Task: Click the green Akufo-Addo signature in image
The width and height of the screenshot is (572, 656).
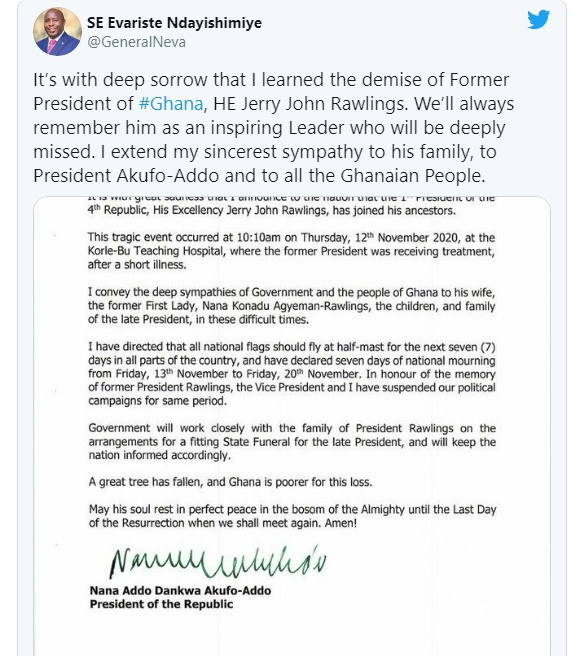Action: 218,563
